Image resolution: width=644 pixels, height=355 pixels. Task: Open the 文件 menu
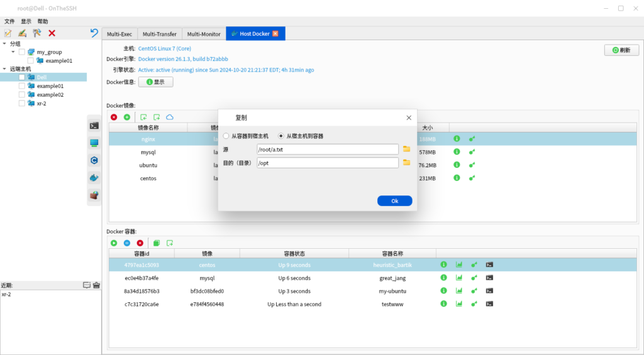(x=9, y=21)
